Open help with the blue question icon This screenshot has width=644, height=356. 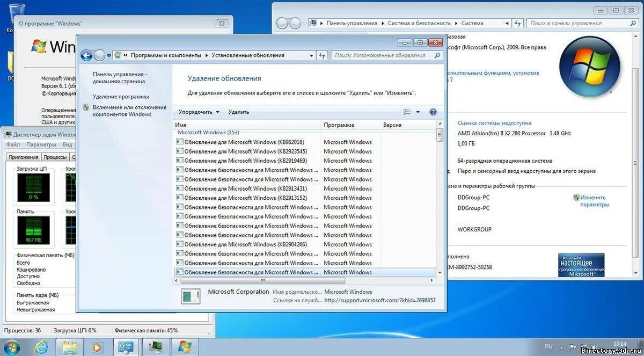coord(433,112)
